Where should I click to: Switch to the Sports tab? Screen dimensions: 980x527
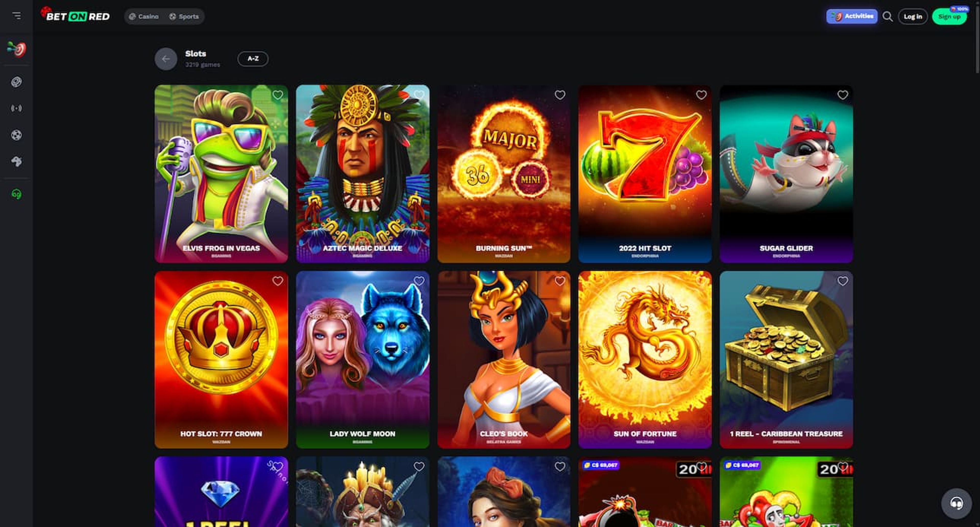(x=184, y=16)
